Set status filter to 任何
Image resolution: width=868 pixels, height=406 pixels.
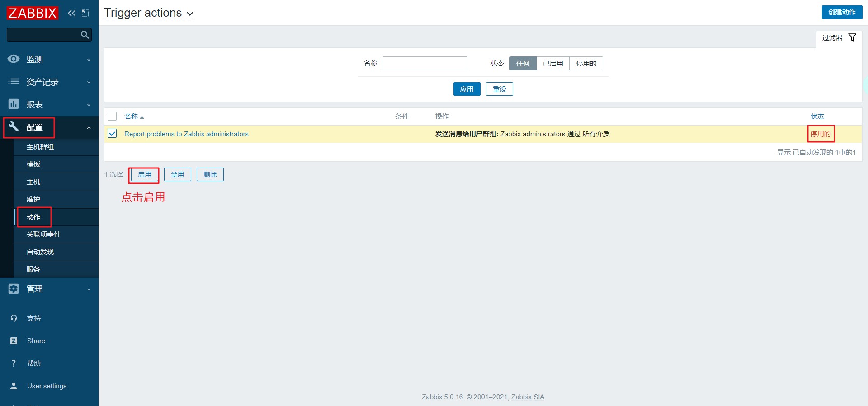523,64
